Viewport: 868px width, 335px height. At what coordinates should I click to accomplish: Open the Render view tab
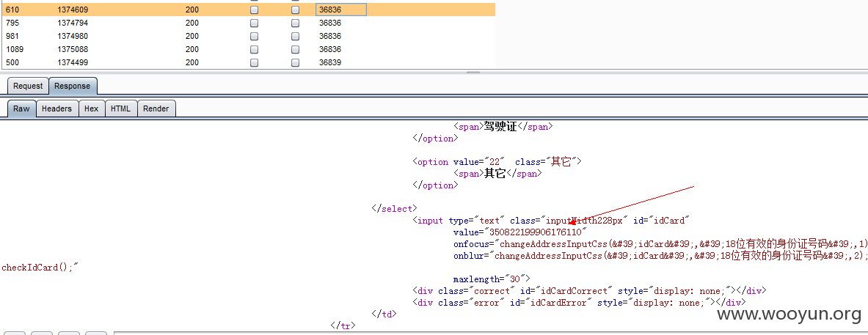[156, 109]
